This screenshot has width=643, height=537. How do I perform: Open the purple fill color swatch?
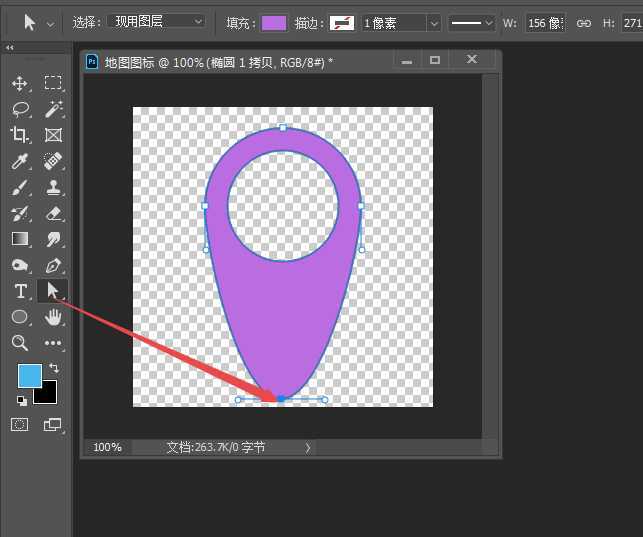[273, 22]
